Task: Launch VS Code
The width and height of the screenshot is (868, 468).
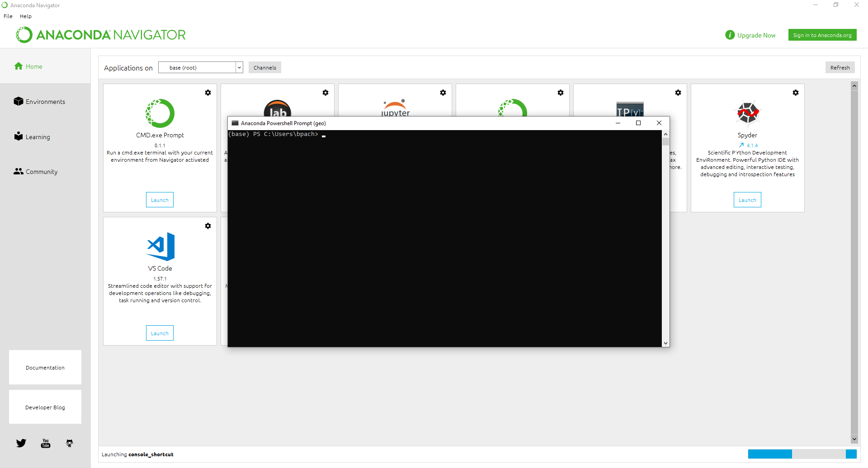Action: (160, 333)
